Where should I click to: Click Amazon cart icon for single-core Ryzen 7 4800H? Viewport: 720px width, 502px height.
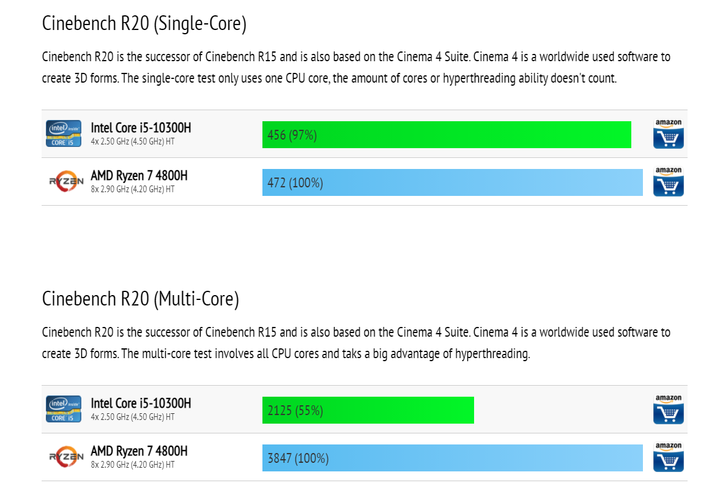pyautogui.click(x=668, y=181)
